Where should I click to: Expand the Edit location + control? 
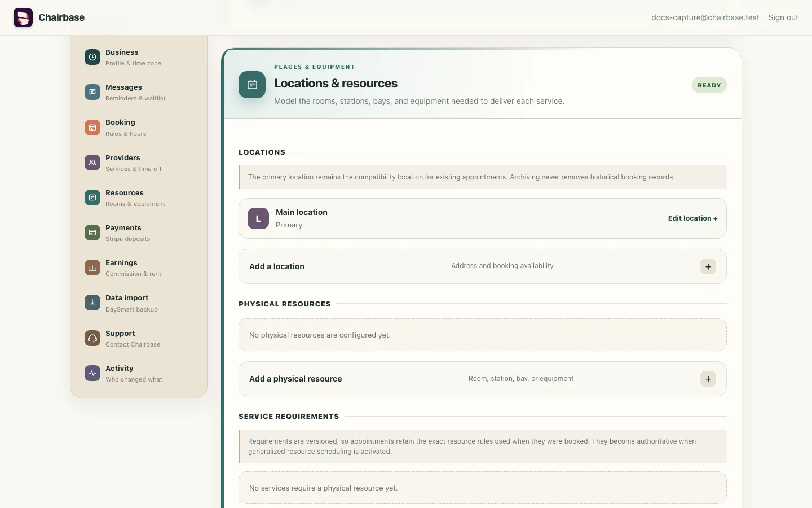[692, 218]
